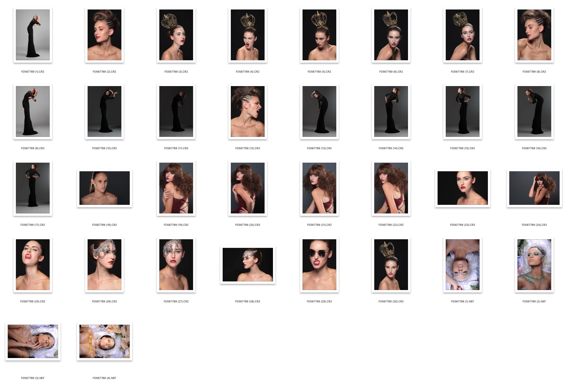Viewport: 566px width, 392px height.
Task: Open the upside-down photo FD567789 (1).NEF
Action: (462, 264)
